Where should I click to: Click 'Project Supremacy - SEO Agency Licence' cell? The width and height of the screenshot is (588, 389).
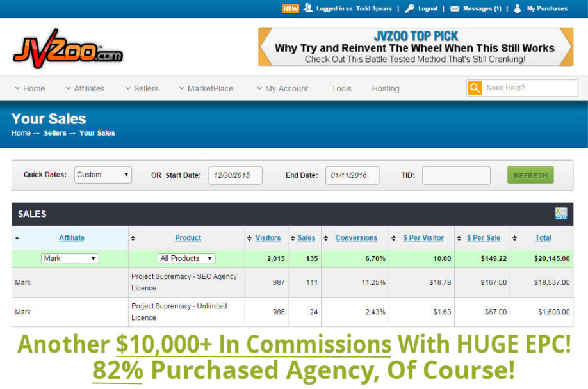186,282
